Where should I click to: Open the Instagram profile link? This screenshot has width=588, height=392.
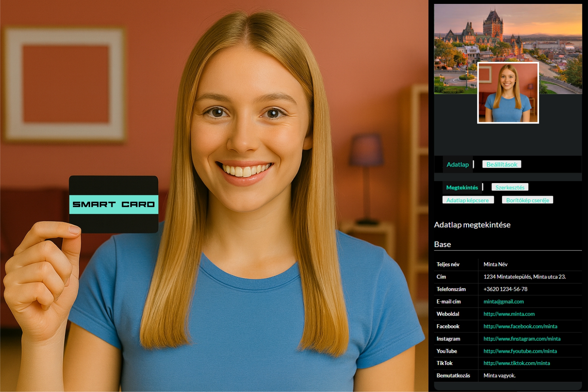pyautogui.click(x=522, y=339)
